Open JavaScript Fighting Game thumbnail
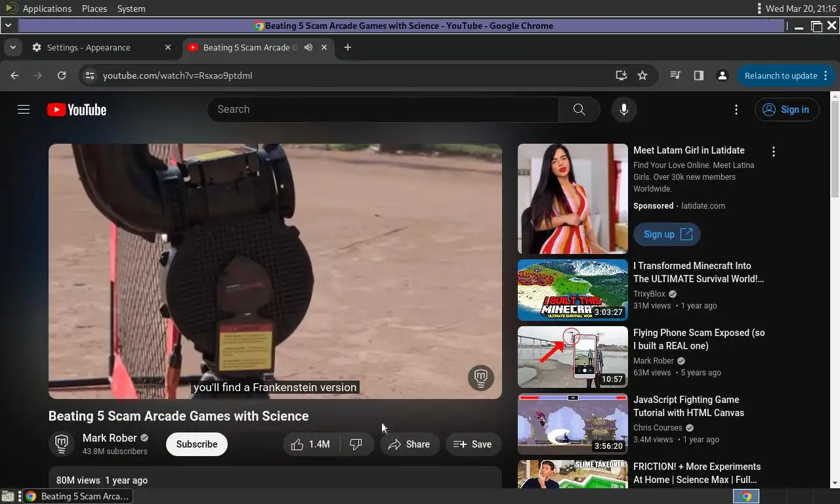The height and width of the screenshot is (504, 840). pos(572,424)
